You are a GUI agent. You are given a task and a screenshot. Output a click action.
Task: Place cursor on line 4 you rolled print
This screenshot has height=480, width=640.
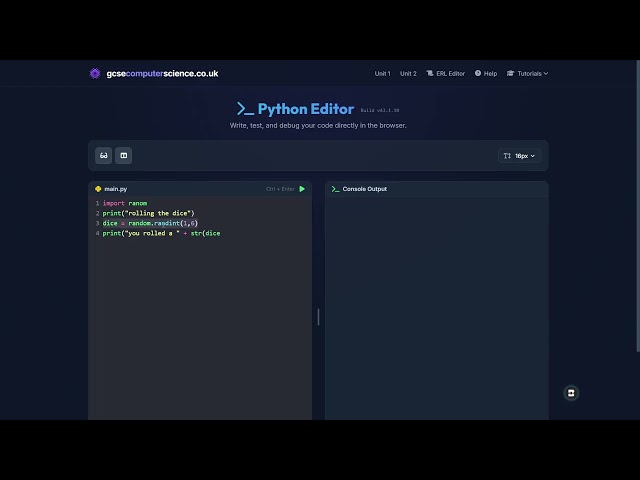161,233
